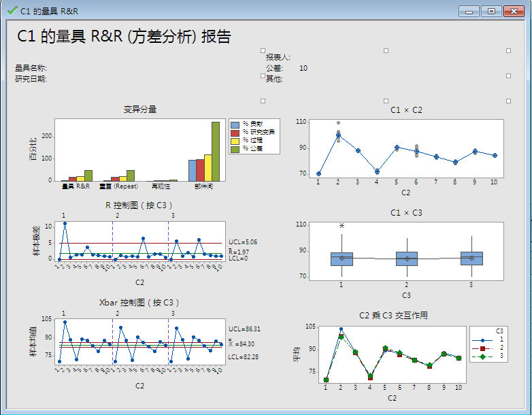The height and width of the screenshot is (415, 532).
Task: Select the R 控制图 chart title
Action: [140, 205]
